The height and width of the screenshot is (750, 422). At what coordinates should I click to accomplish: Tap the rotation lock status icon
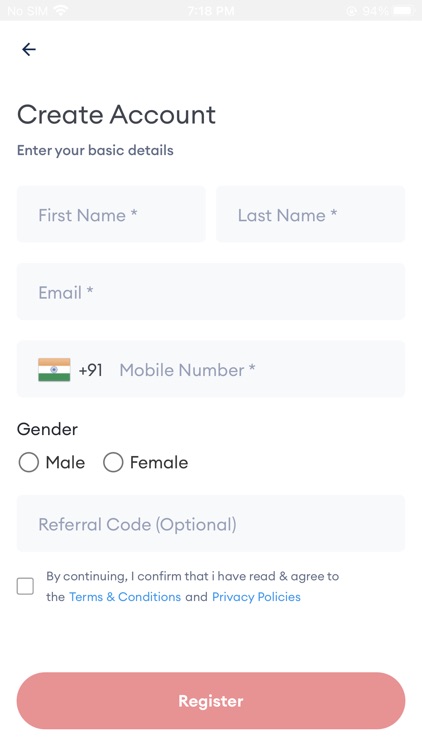coord(352,11)
